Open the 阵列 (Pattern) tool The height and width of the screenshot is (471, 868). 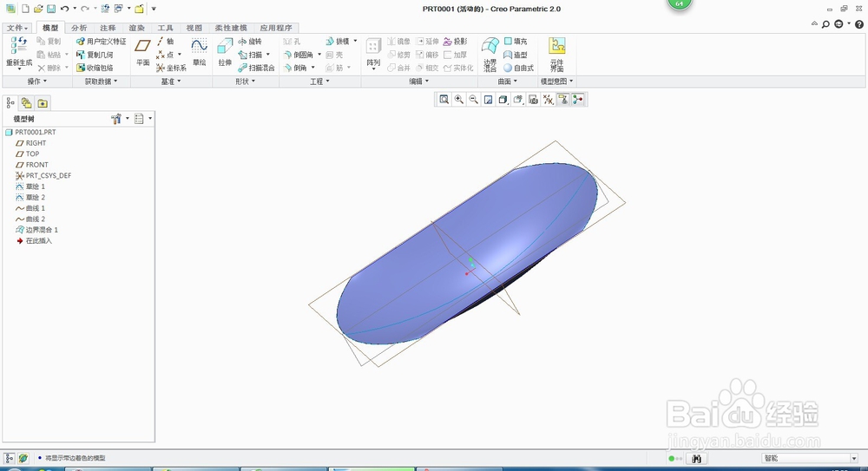[373, 55]
